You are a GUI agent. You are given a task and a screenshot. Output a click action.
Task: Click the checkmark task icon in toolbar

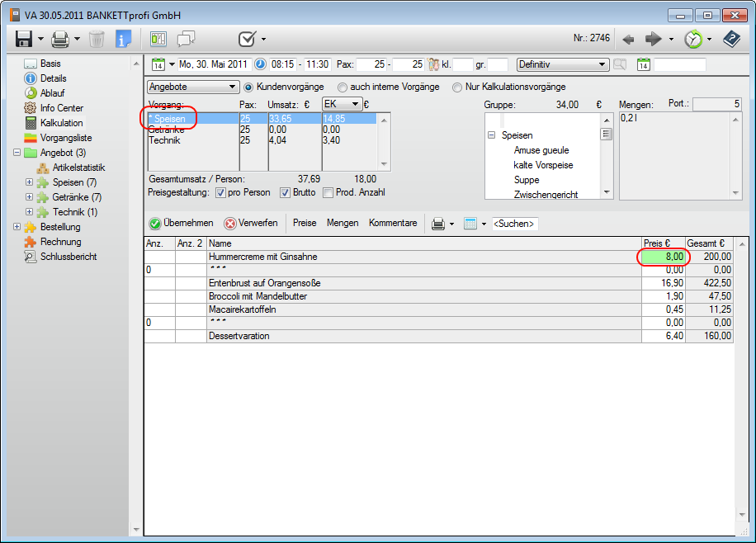point(246,39)
